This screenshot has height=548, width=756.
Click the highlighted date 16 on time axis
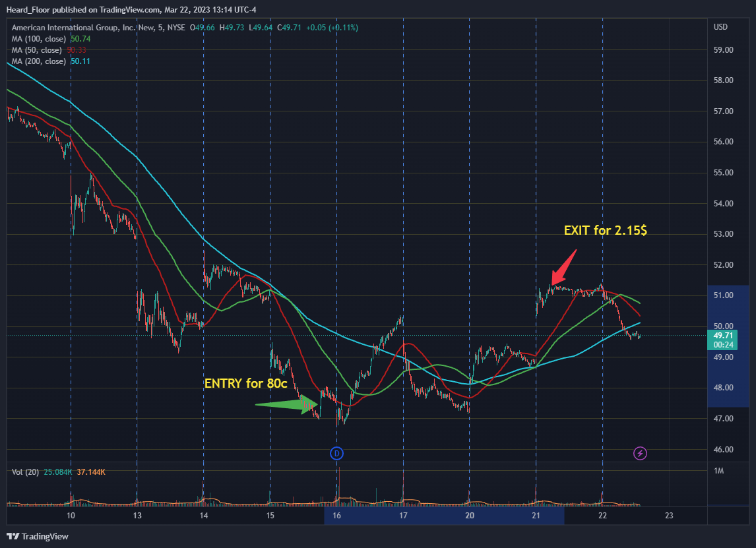(336, 515)
